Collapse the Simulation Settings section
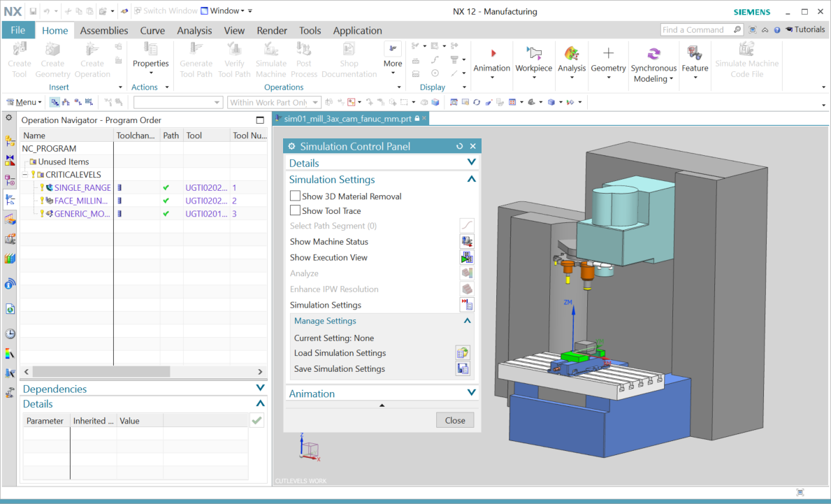Viewport: 831px width, 504px height. (x=471, y=179)
